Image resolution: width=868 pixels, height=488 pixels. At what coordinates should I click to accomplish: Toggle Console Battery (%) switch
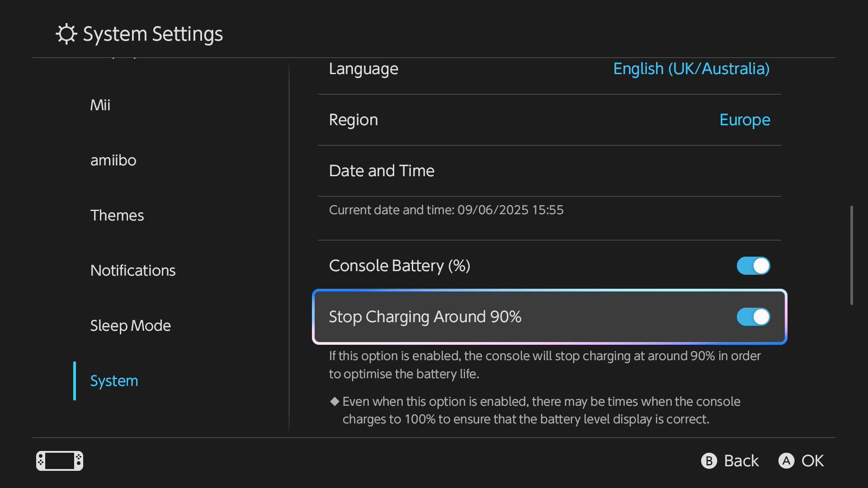(x=753, y=266)
